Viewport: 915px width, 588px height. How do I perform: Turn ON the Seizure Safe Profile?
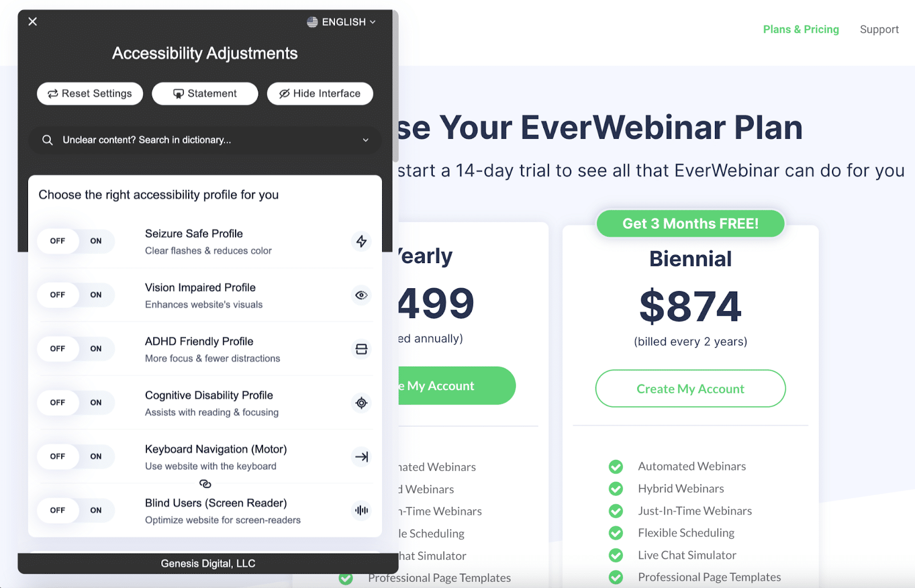coord(96,241)
